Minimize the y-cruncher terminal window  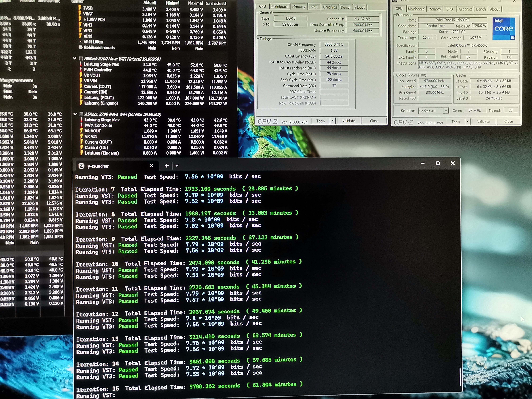[422, 163]
